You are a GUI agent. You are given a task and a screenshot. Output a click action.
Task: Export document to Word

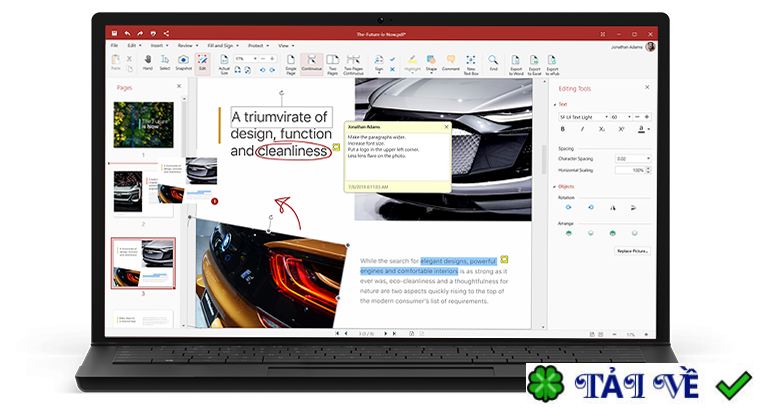point(516,64)
